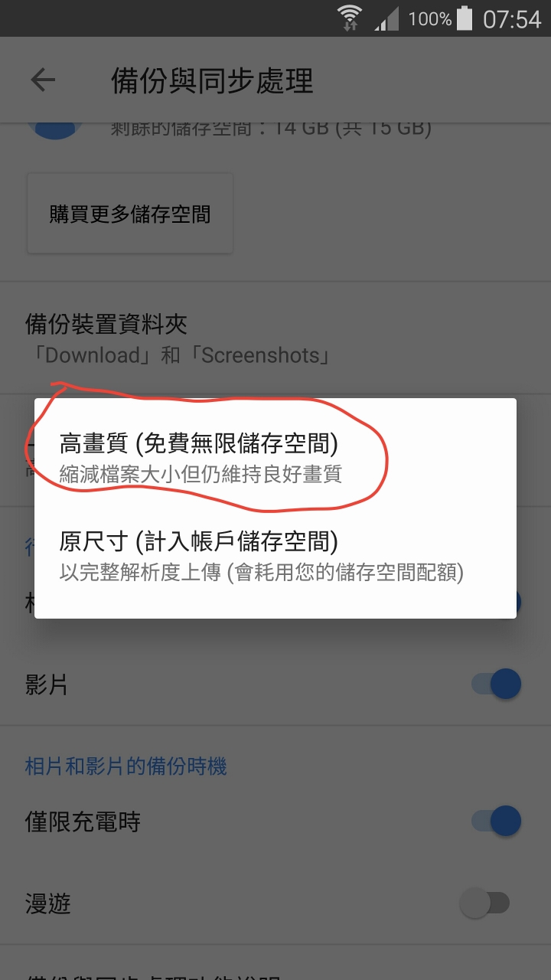Tap the cellular signal strength icon
551x980 pixels.
[387, 18]
